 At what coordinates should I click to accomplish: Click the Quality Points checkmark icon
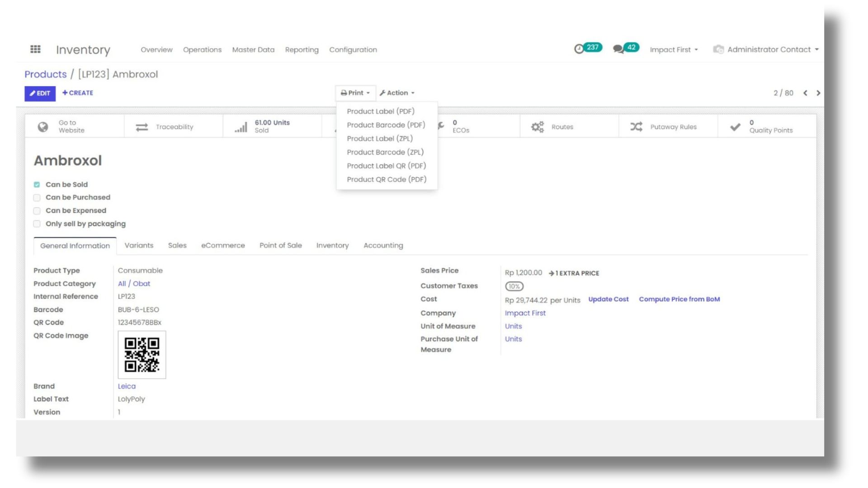click(736, 127)
